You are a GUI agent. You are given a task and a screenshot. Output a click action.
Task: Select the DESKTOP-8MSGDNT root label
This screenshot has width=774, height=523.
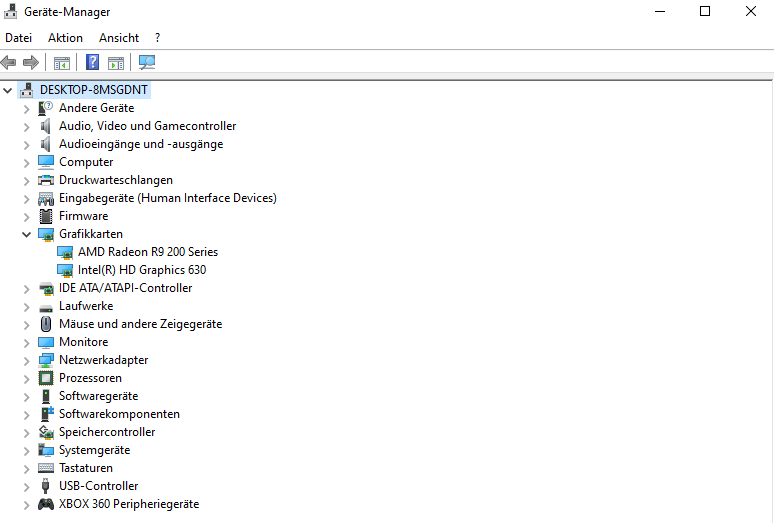94,90
